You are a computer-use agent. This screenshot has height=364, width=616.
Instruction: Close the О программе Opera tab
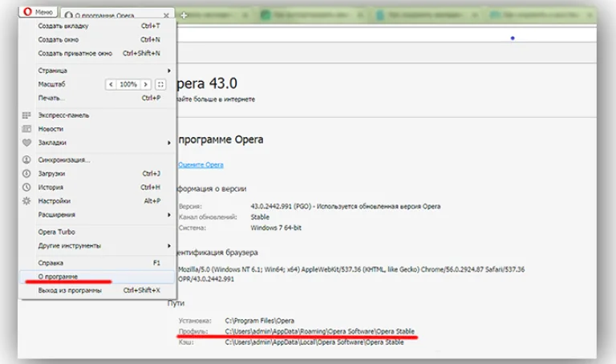pyautogui.click(x=166, y=15)
